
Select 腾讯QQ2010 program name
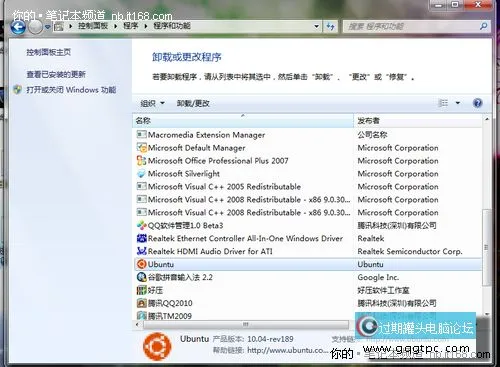click(x=170, y=303)
